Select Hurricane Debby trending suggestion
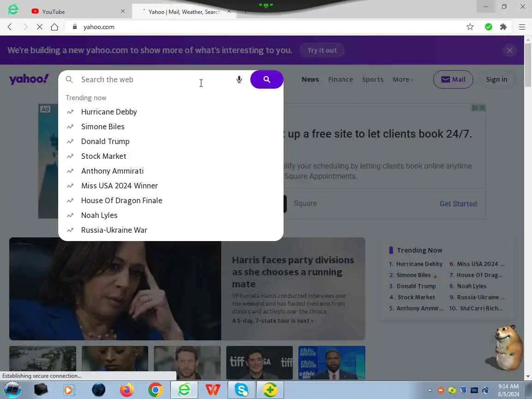532x399 pixels. click(171, 112)
